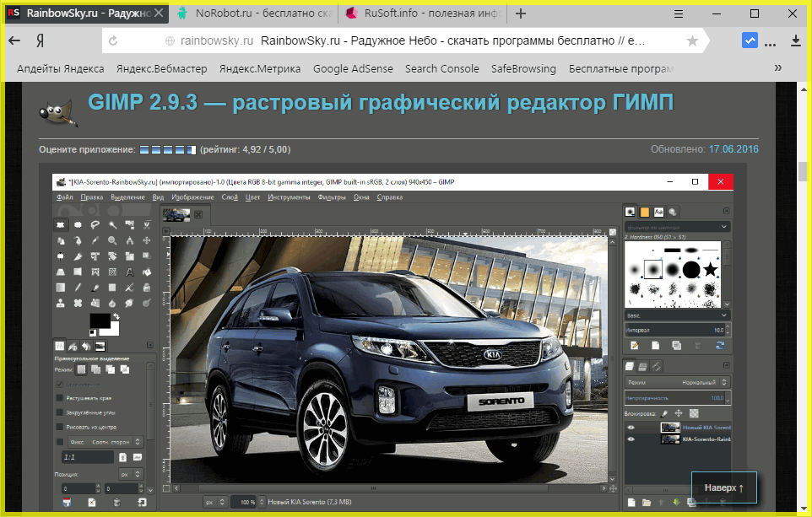Open browser downloads arrow icon
The image size is (812, 517).
(795, 40)
